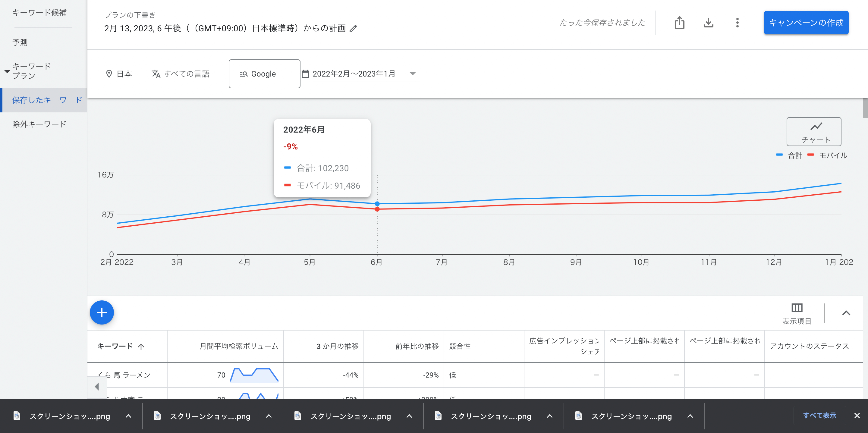Close the downloads bar with X
Screen dimensions: 868x433
[857, 416]
